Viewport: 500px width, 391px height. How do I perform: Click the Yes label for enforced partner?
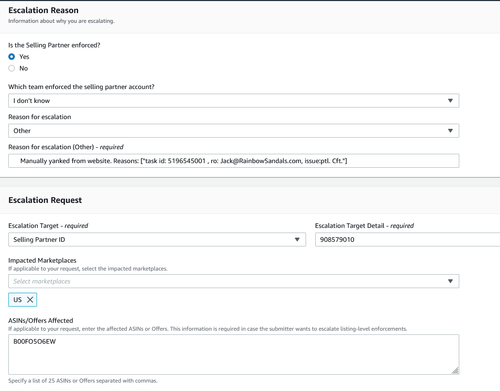[x=24, y=57]
